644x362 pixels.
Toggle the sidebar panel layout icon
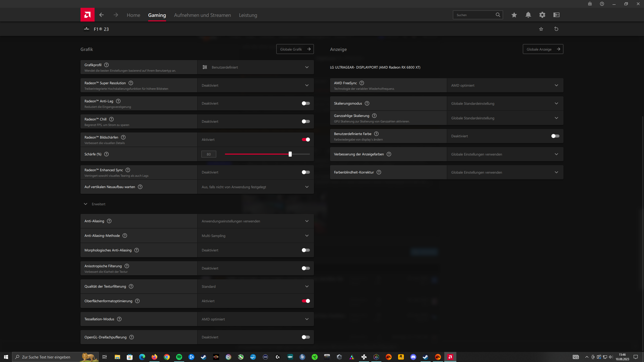556,15
